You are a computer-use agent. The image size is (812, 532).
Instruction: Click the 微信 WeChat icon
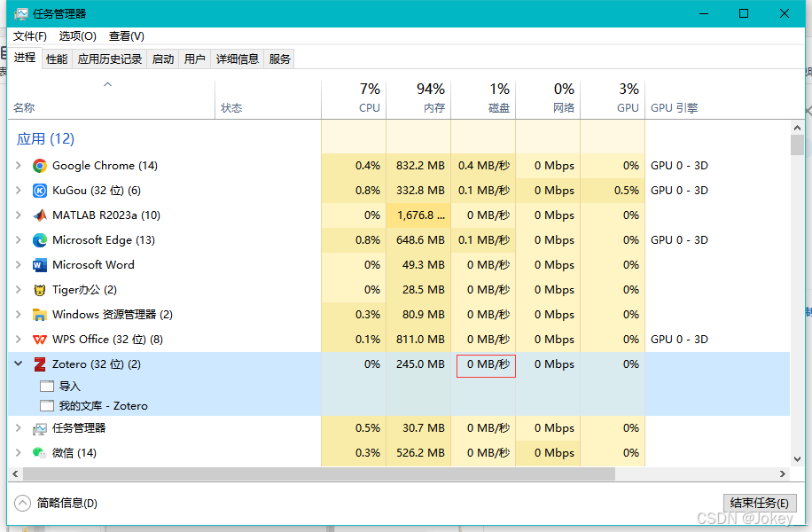click(39, 453)
